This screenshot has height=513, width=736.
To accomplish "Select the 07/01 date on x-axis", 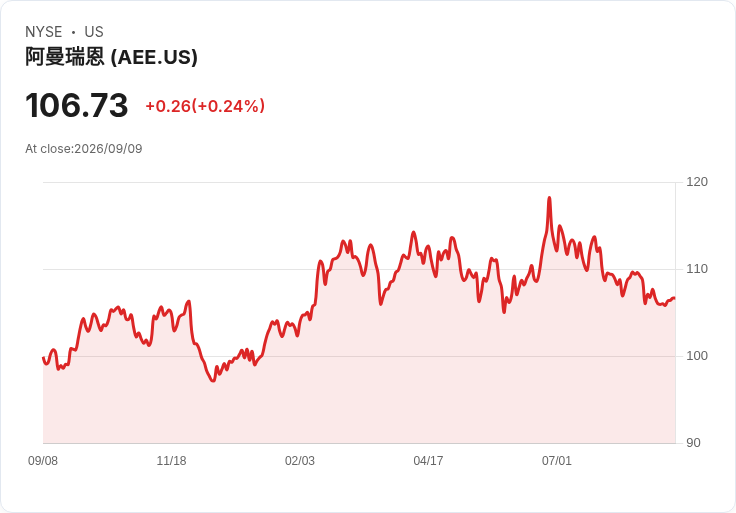I will (x=557, y=461).
